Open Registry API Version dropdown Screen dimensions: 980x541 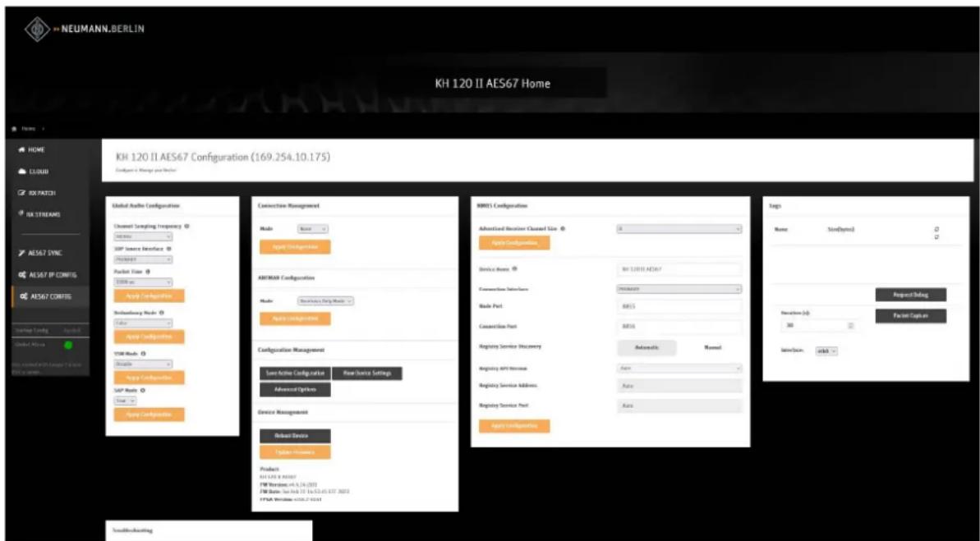click(x=679, y=369)
